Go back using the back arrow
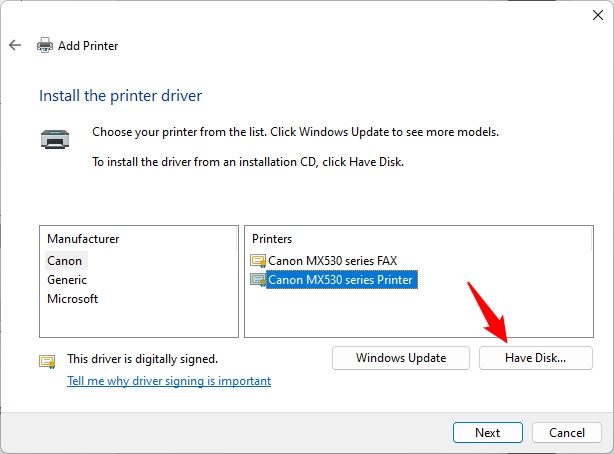The image size is (614, 454). pos(15,45)
